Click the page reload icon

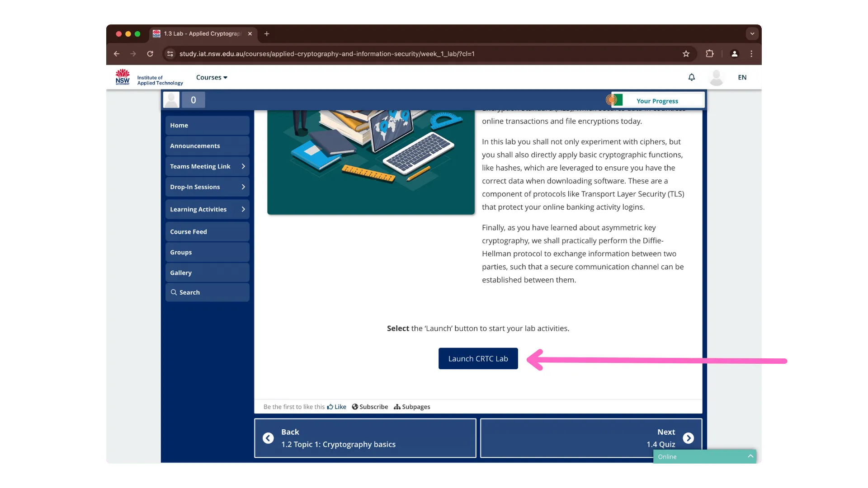click(x=150, y=54)
